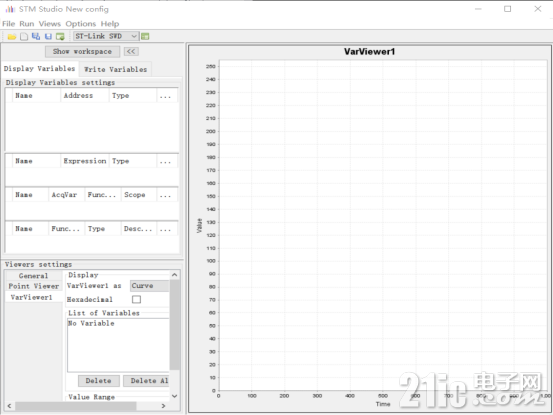The width and height of the screenshot is (553, 415).
Task: Maximize the STM Studio window
Action: pos(508,9)
